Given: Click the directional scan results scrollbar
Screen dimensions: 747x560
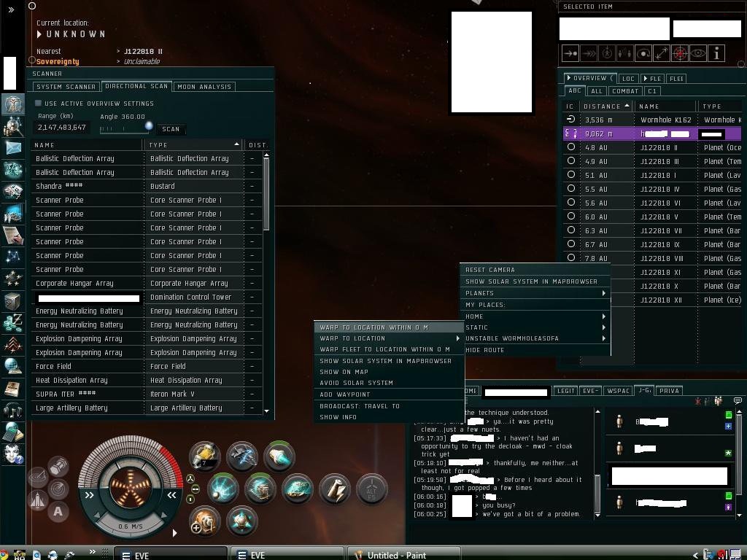Looking at the screenshot, I should click(266, 194).
